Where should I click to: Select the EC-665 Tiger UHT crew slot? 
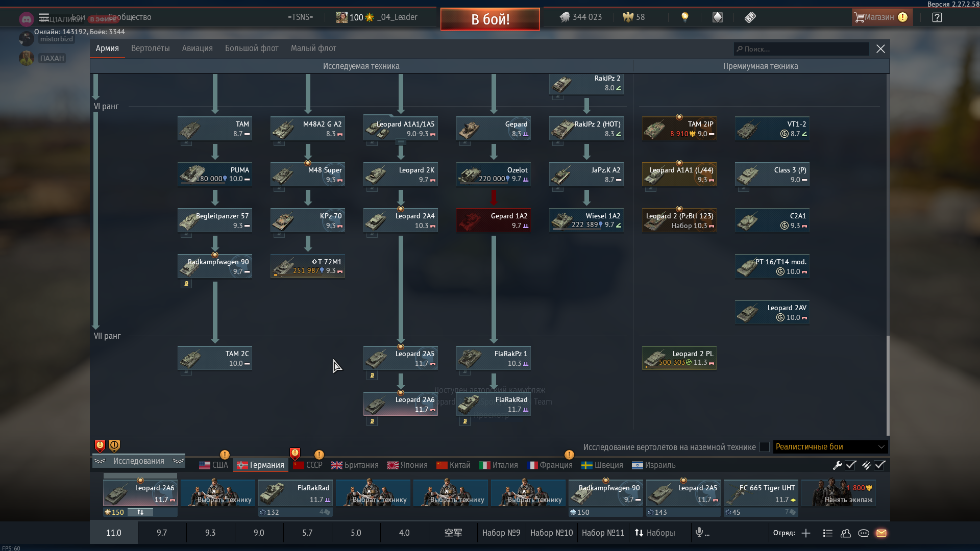click(x=761, y=493)
